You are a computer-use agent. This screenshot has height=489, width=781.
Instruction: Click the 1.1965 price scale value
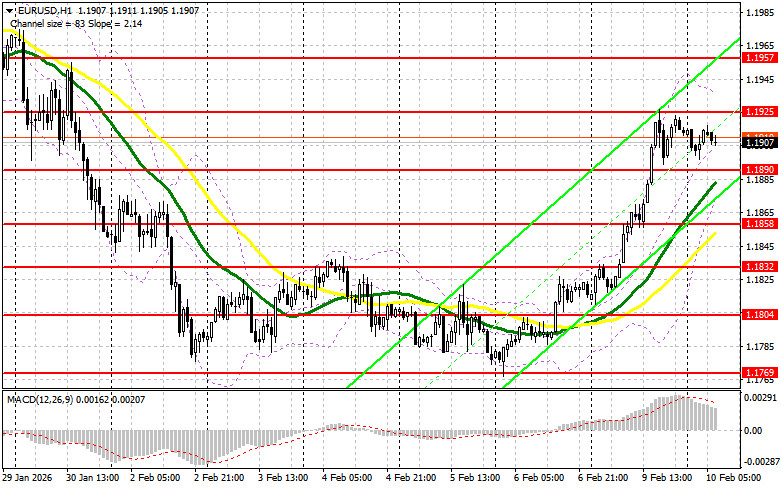click(760, 46)
